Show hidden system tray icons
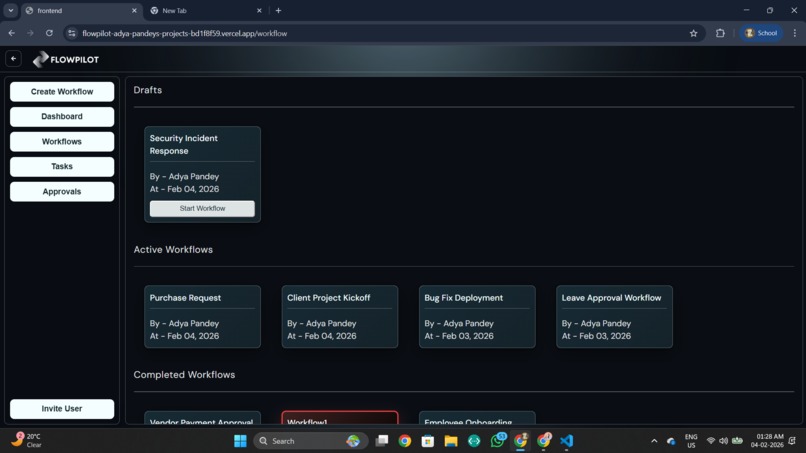The image size is (806, 453). point(654,441)
